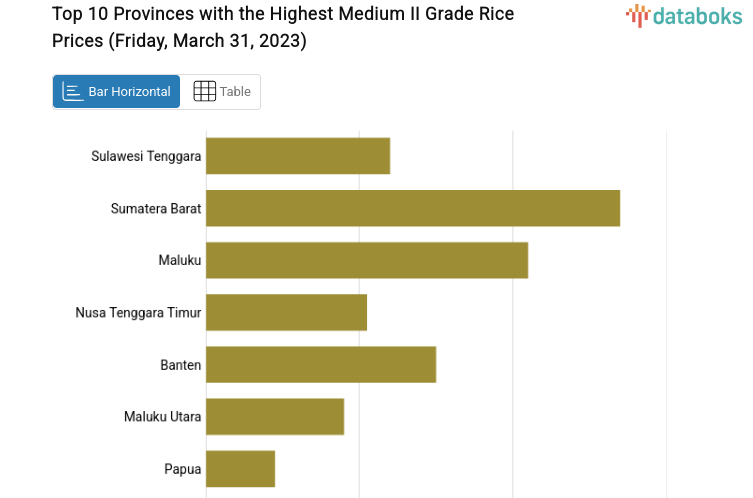Switch to Table view
Screen dimensions: 753x498
click(x=222, y=92)
